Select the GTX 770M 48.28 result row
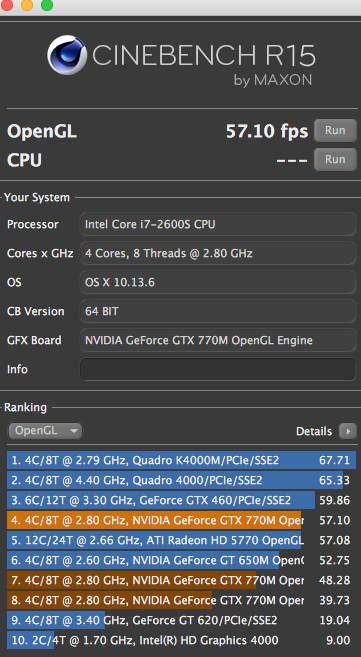Viewport: 361px width, 657px height. click(x=181, y=580)
